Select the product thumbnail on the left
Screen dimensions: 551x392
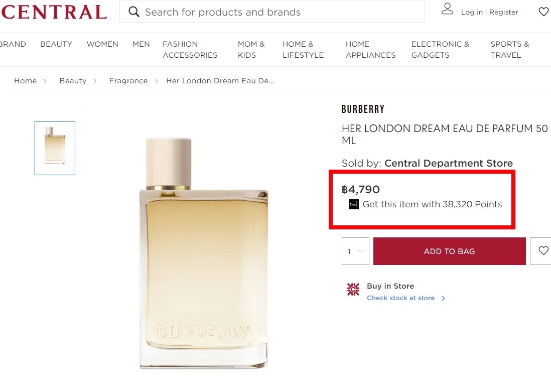pos(55,148)
